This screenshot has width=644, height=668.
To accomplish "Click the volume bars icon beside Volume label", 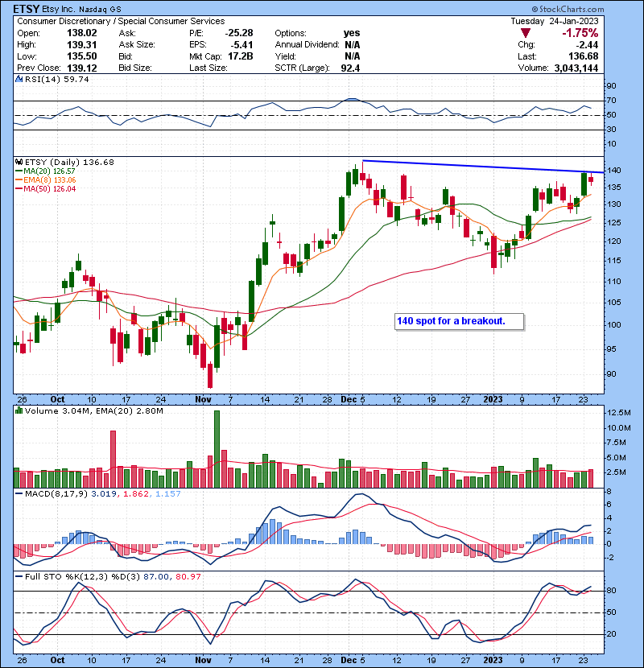I will 19,411.
